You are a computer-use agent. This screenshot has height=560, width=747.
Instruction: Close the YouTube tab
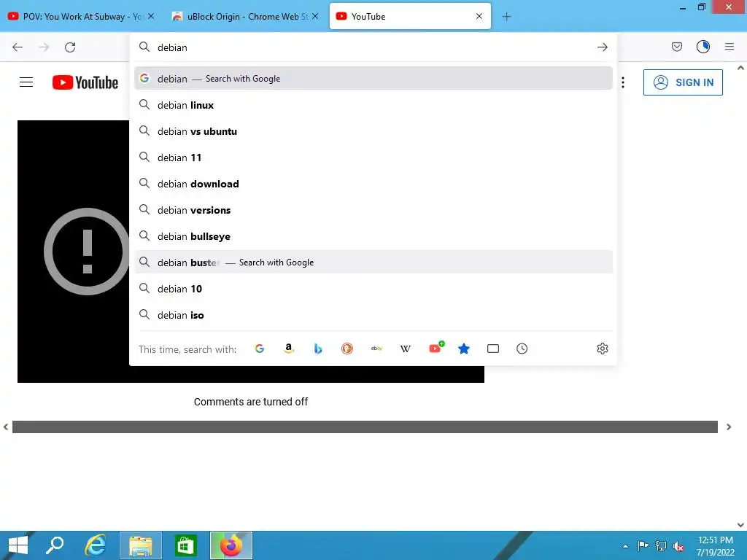point(479,16)
